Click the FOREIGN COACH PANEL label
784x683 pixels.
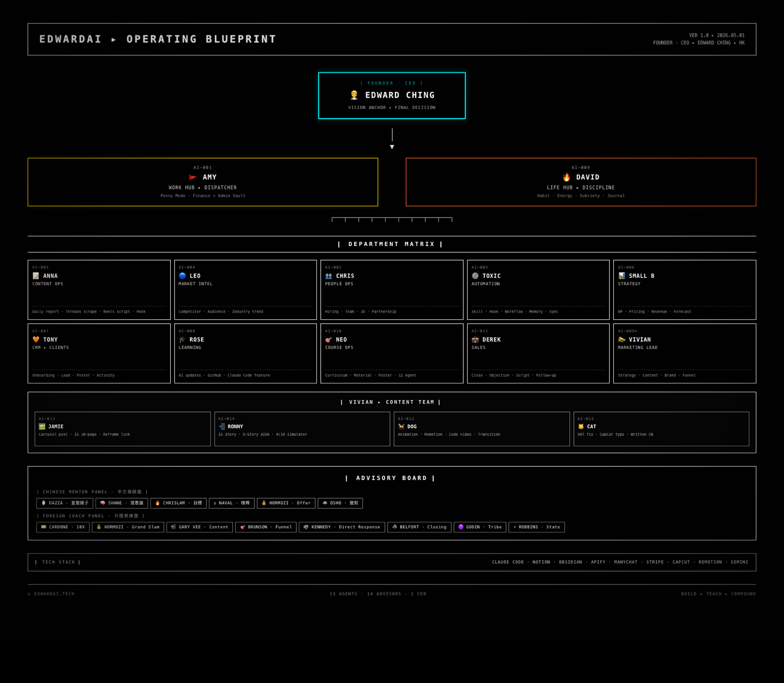(x=91, y=515)
